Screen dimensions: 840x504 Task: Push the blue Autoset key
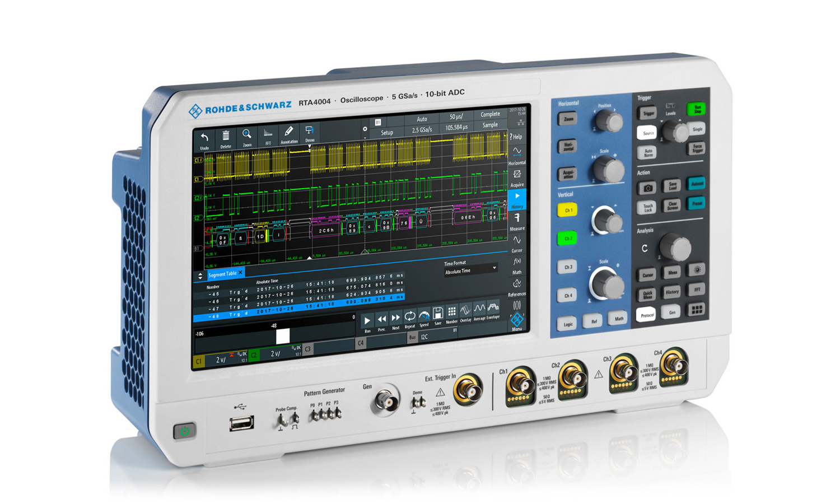click(697, 183)
